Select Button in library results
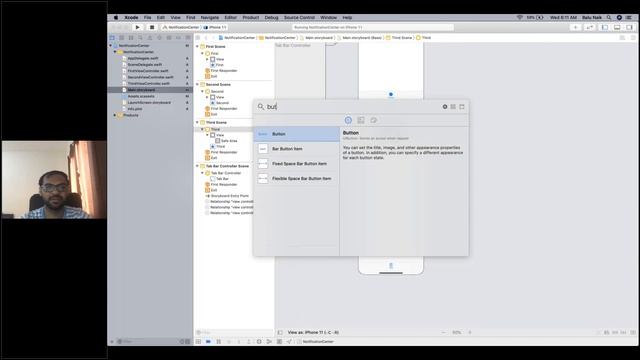The height and width of the screenshot is (360, 640). tap(296, 134)
